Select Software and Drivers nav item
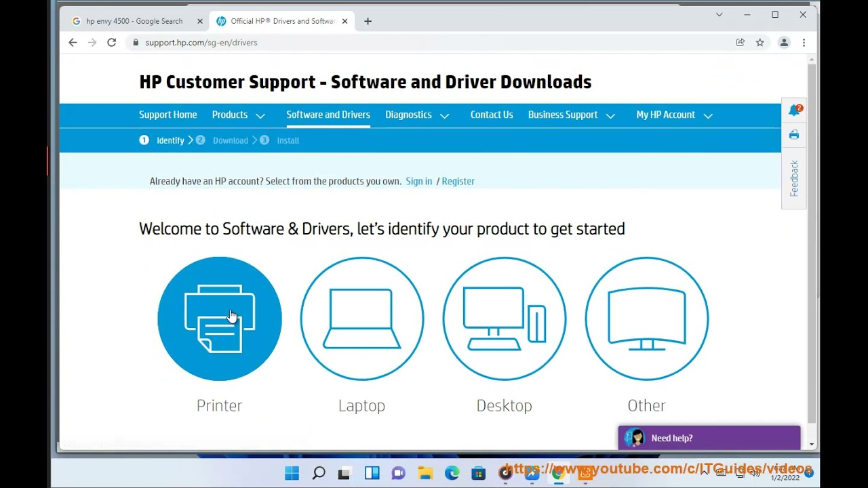Viewport: 868px width, 488px height. 328,115
